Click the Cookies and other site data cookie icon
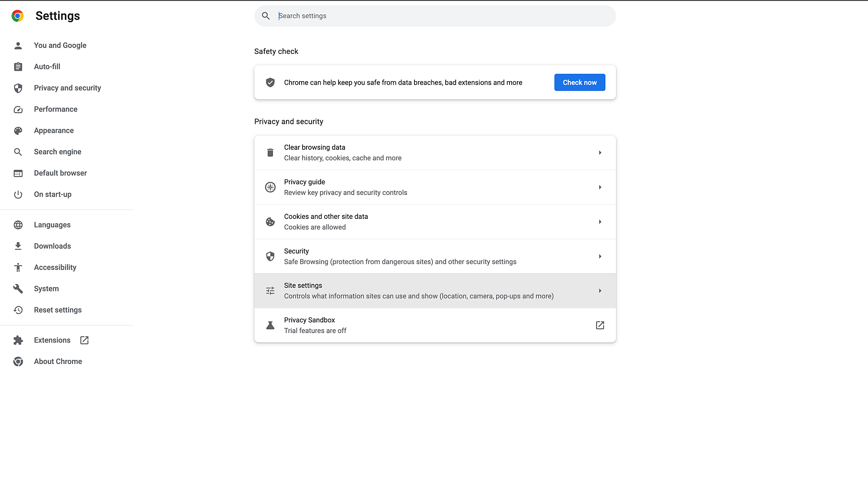This screenshot has height=489, width=868. [x=270, y=222]
